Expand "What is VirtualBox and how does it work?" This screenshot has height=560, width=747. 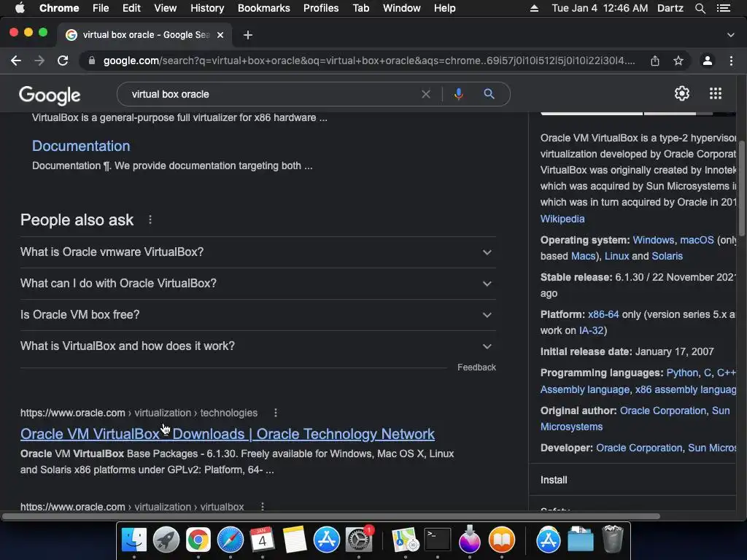[x=258, y=346]
